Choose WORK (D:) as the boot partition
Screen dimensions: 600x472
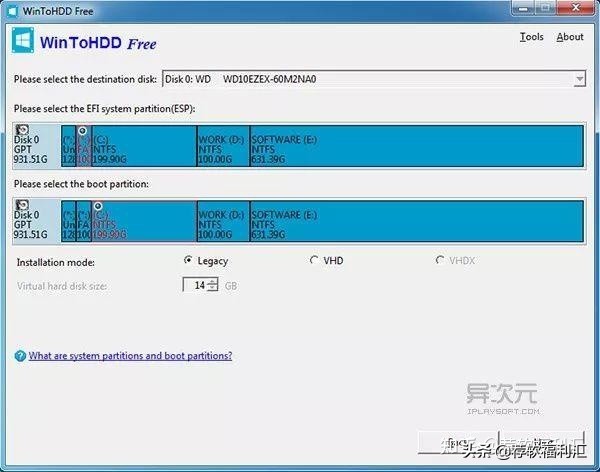[x=223, y=221]
